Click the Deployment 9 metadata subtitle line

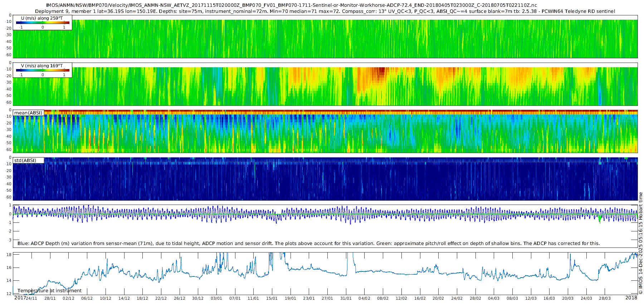coord(325,11)
